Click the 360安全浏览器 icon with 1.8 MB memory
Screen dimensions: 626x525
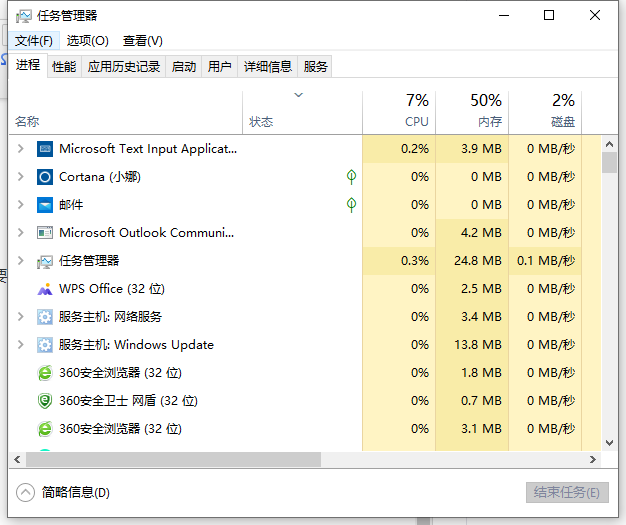(x=45, y=373)
